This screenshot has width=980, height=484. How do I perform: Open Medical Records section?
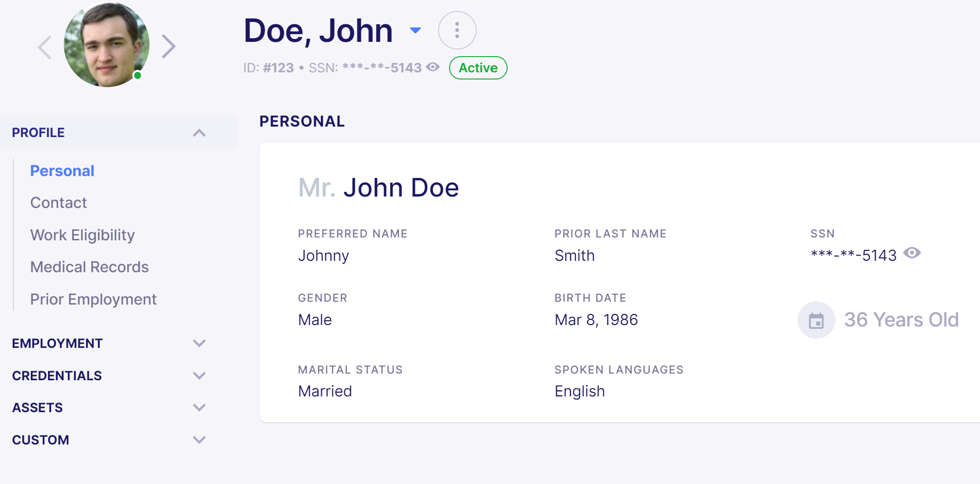tap(90, 267)
